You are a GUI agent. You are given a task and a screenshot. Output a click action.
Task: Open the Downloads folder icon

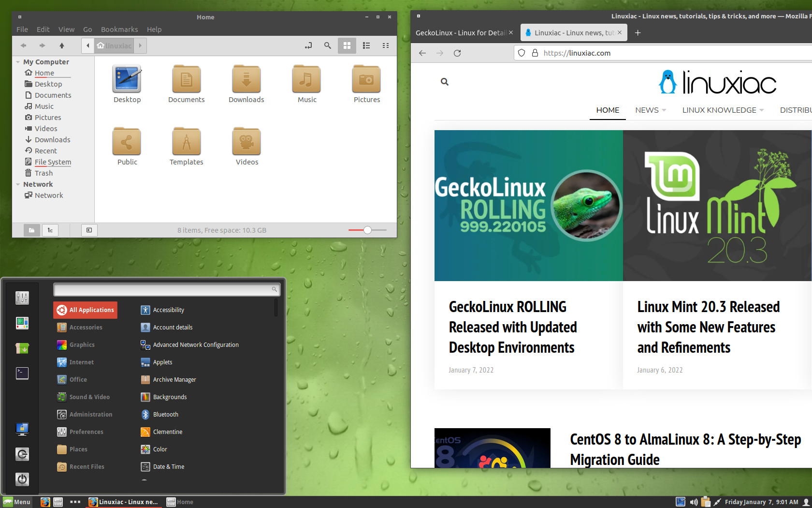click(246, 84)
